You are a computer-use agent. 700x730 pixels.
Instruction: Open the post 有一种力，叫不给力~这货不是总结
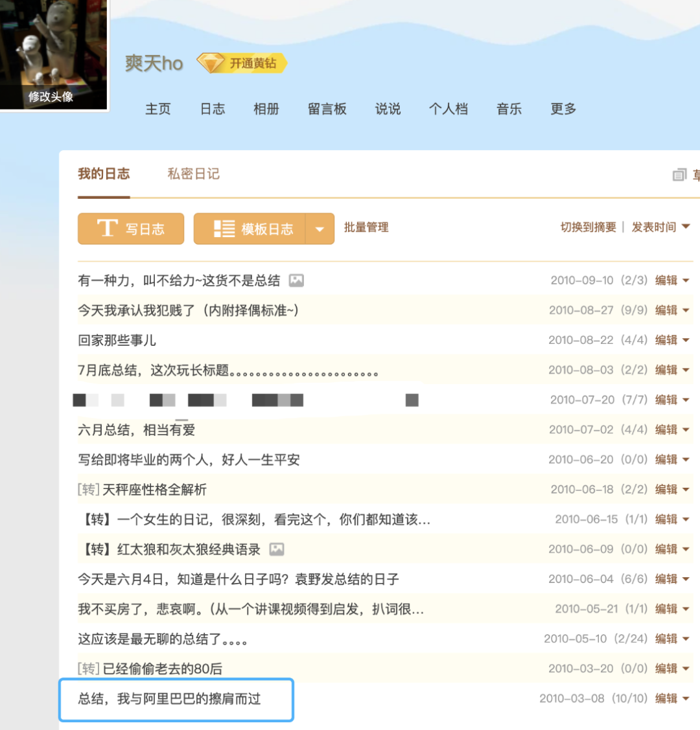pos(179,280)
